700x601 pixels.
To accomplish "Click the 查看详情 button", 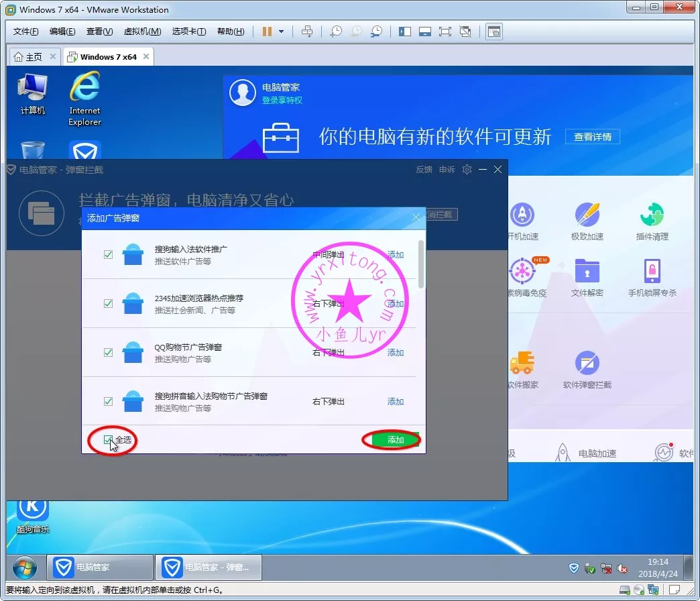I will 593,137.
